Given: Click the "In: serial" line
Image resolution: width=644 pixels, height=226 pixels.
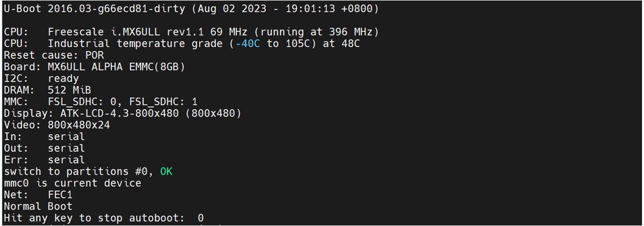Looking at the screenshot, I should click(44, 136).
